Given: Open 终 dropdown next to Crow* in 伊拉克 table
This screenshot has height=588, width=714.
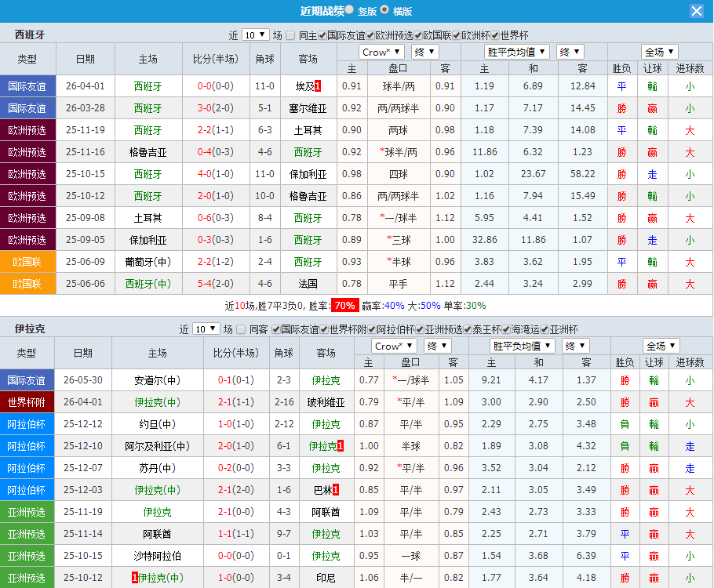Looking at the screenshot, I should (x=438, y=346).
